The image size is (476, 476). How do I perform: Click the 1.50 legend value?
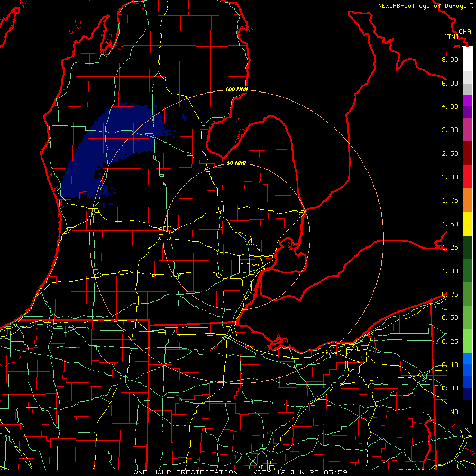450,224
